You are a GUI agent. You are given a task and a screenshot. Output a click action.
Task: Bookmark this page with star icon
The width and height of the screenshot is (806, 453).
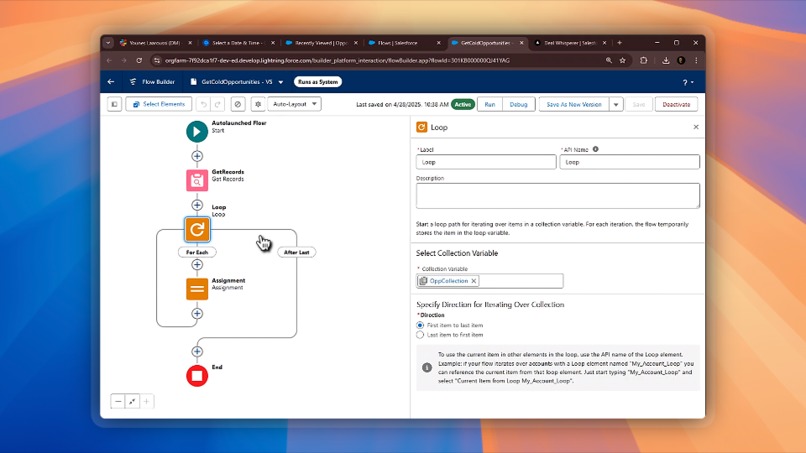coord(622,60)
